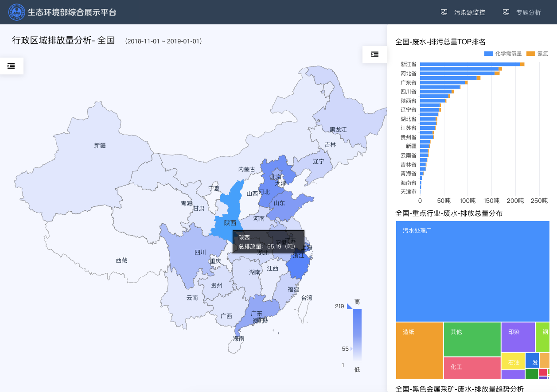Select 福建 on the map
This screenshot has height=392, width=557.
(x=293, y=290)
